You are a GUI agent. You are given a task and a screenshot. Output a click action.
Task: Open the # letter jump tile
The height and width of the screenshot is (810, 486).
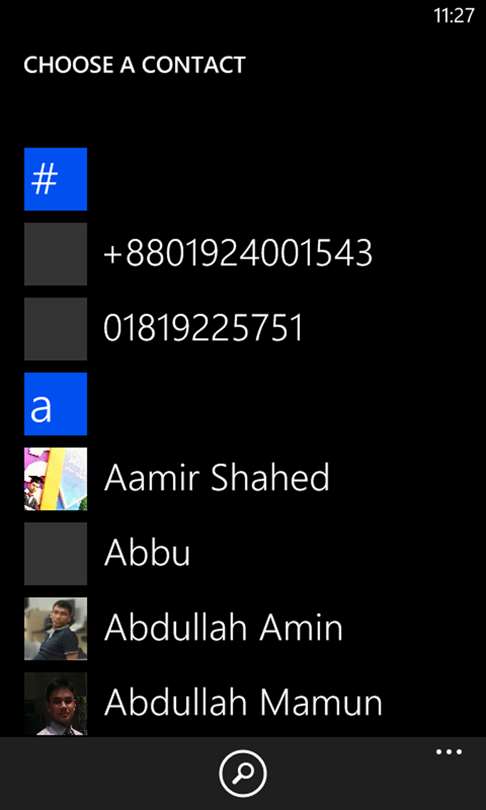[x=55, y=179]
